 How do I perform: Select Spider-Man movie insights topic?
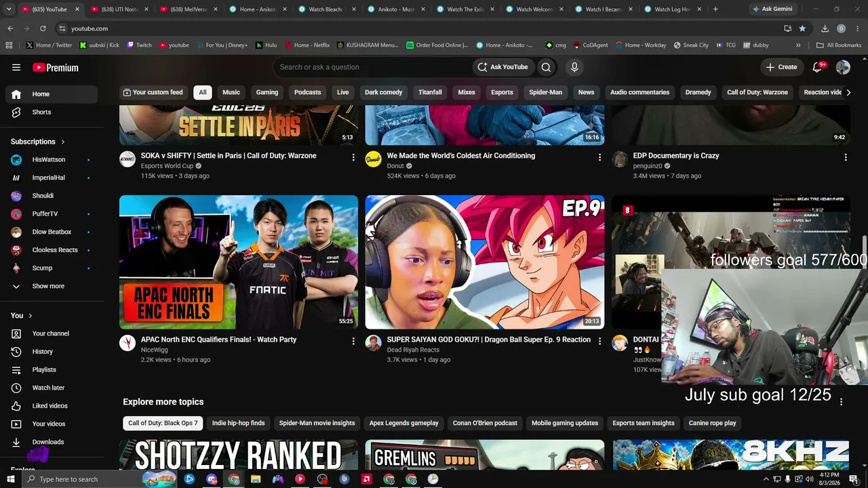(317, 423)
